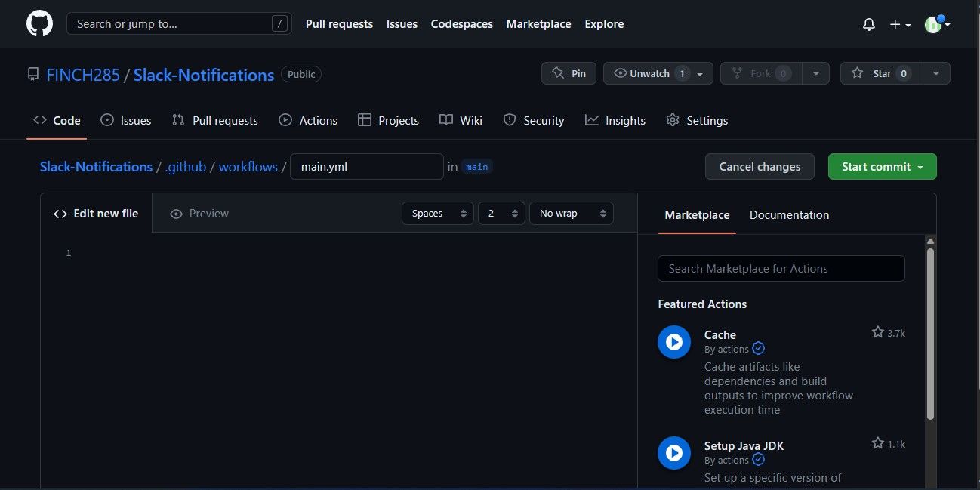980x490 pixels.
Task: Click the verified badge next to actions
Action: click(x=758, y=348)
